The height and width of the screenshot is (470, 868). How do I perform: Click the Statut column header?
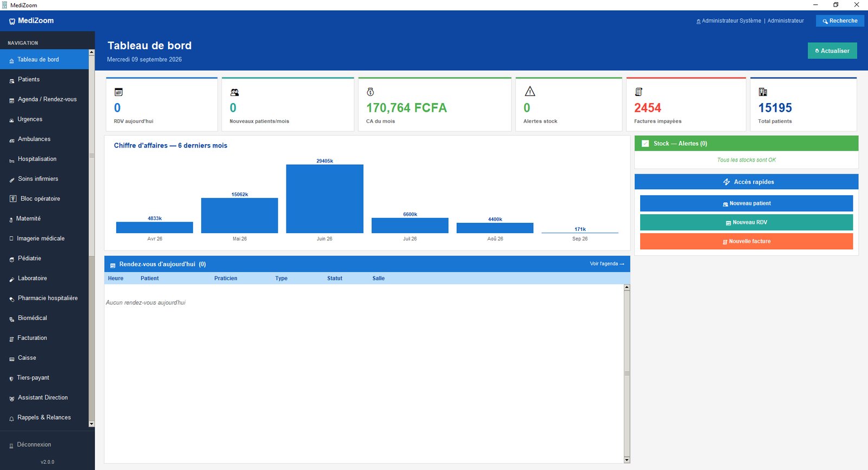[x=335, y=279]
